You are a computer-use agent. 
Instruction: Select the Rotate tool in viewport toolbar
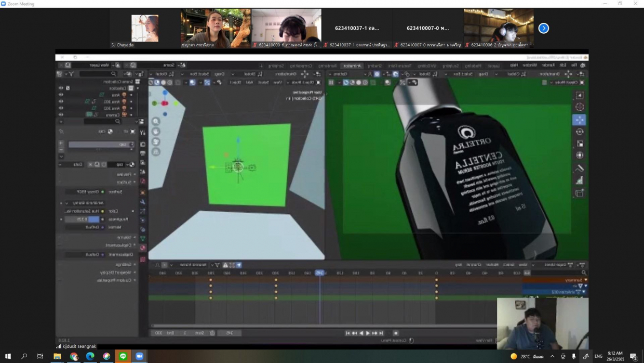579,132
